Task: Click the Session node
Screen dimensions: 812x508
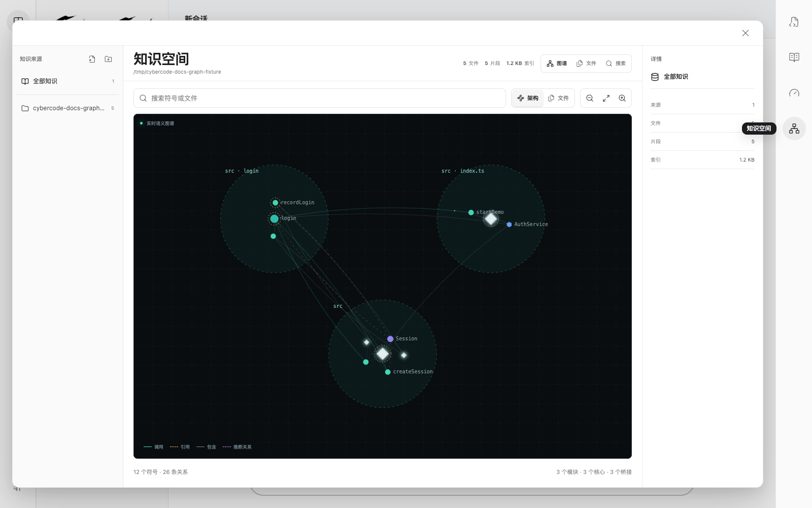Action: 390,339
